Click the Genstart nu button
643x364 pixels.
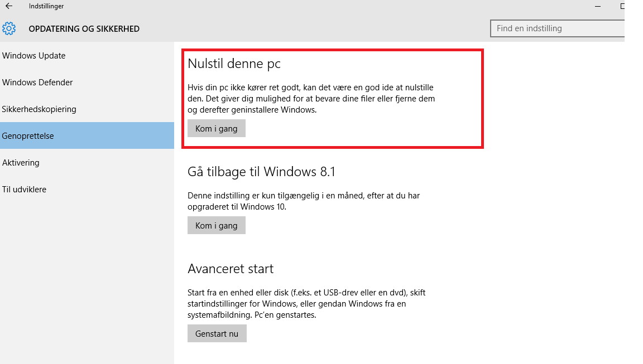(x=217, y=334)
